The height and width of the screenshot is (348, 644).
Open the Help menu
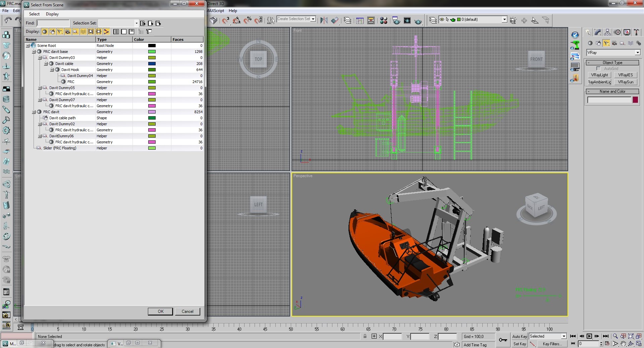[x=233, y=11]
